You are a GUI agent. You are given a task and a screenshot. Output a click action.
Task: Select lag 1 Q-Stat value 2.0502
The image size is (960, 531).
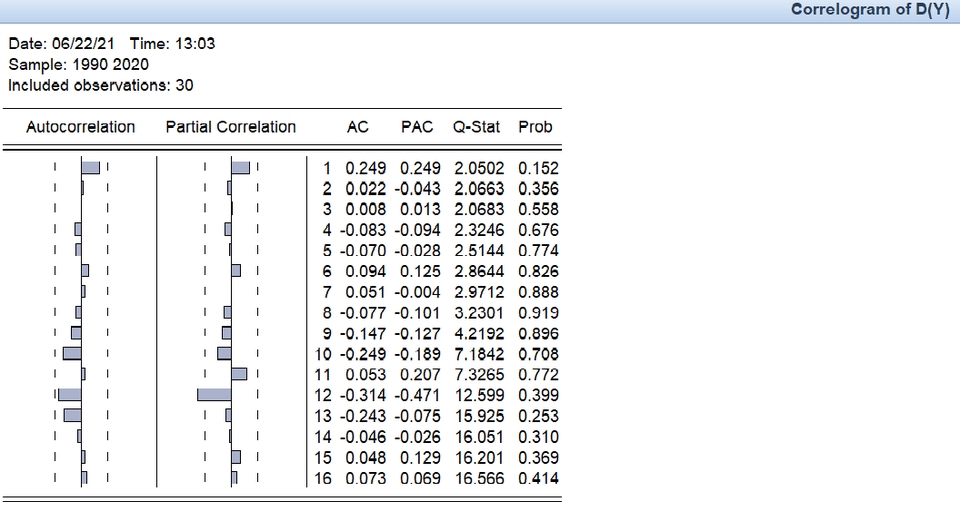click(479, 168)
